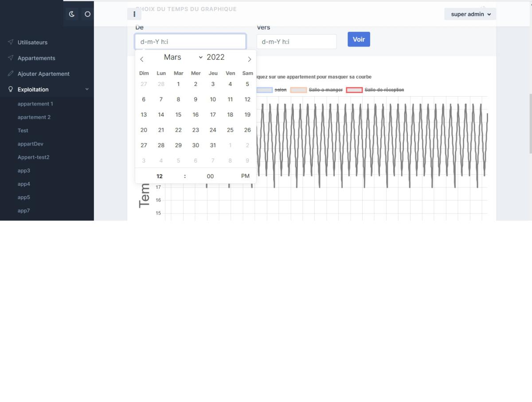Click the Ajouter Apartement pencil icon
The height and width of the screenshot is (402, 532).
11,74
